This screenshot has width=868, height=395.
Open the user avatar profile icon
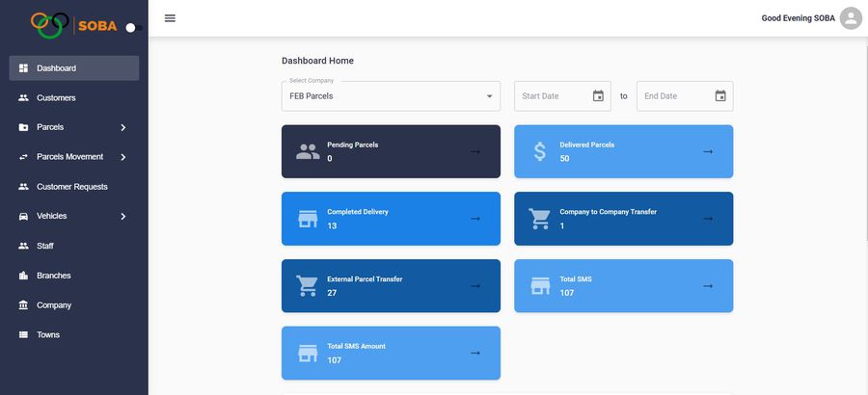coord(851,18)
